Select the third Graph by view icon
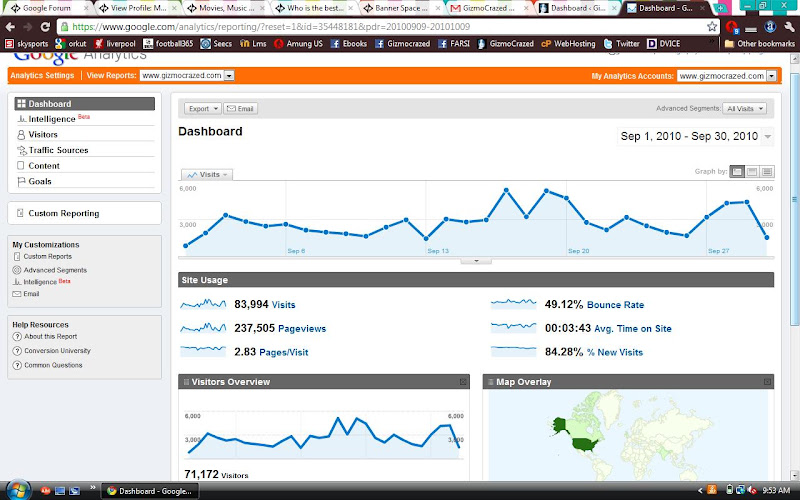Viewport: 800px width, 500px height. tap(767, 172)
